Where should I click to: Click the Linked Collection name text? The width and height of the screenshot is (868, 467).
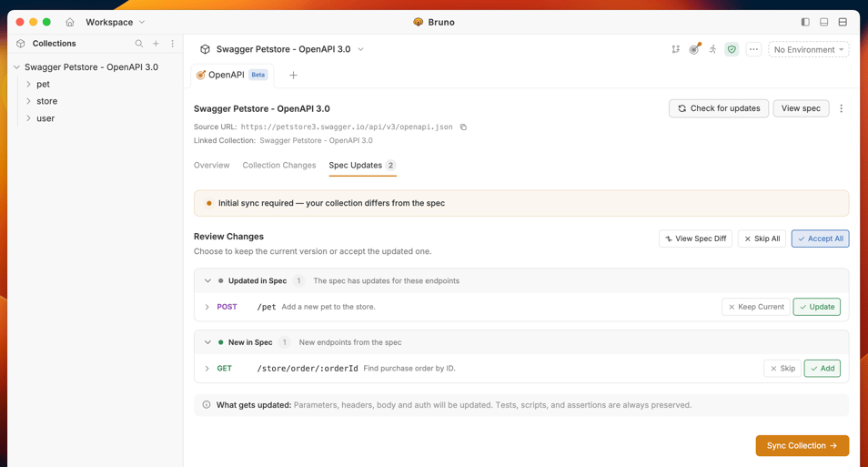click(316, 141)
